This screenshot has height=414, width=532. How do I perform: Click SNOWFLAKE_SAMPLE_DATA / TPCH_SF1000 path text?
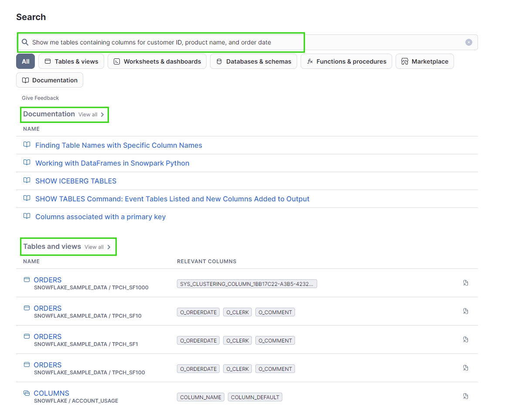[91, 288]
